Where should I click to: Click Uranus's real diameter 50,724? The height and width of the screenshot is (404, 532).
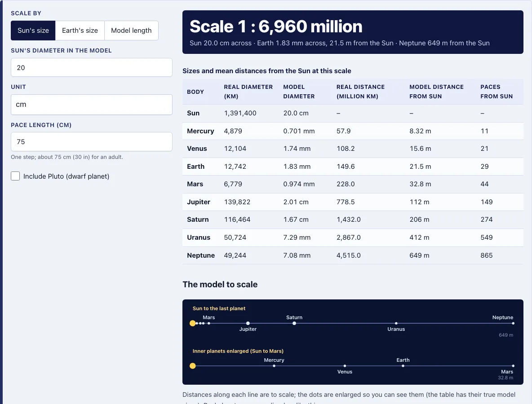[235, 237]
